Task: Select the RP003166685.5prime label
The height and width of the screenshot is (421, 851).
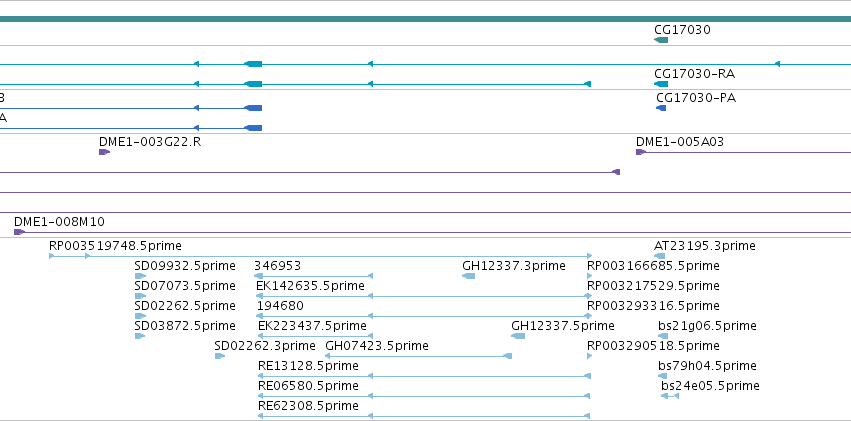Action: (x=653, y=266)
